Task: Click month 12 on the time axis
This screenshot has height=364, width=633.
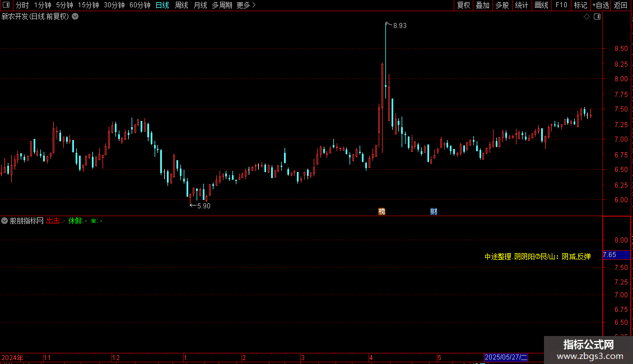Action: [x=116, y=357]
